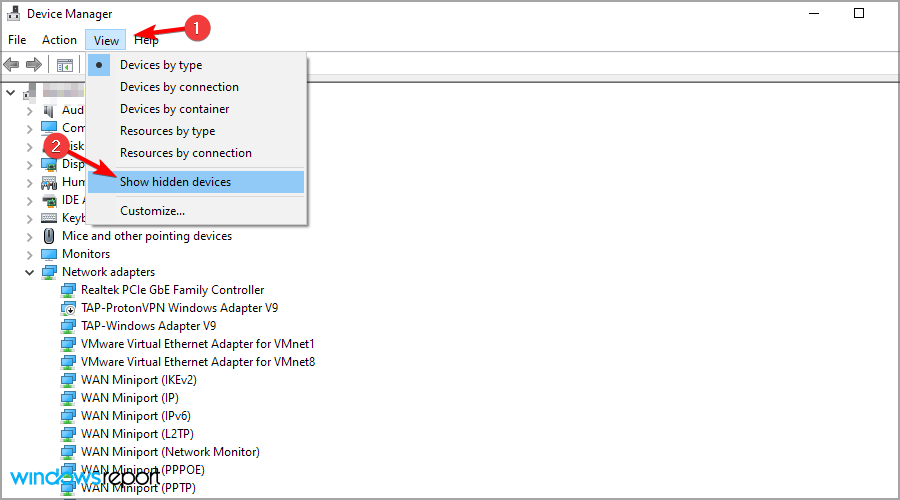Expand Mice and other pointing devices
Screen dimensions: 900x500
point(30,237)
